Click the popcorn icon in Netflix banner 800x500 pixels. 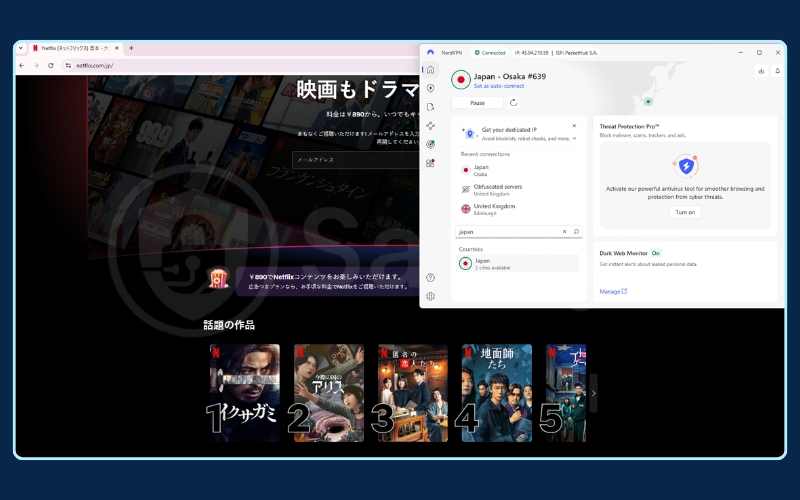click(x=219, y=279)
